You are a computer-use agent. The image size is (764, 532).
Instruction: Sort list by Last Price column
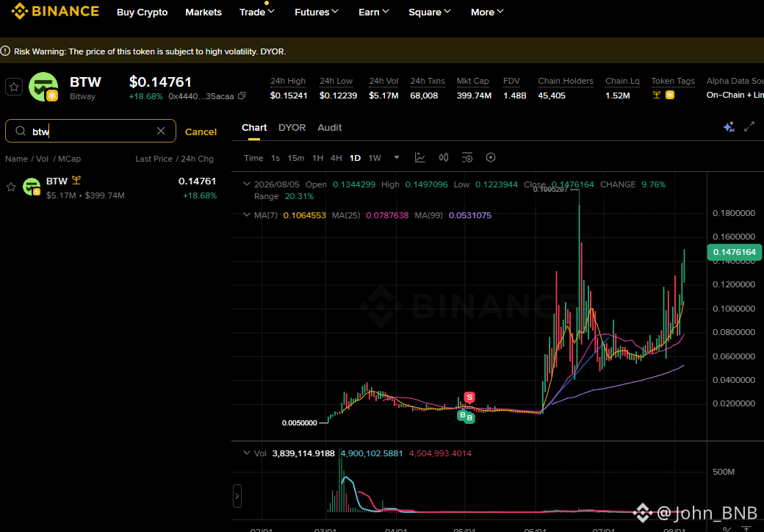(x=154, y=159)
